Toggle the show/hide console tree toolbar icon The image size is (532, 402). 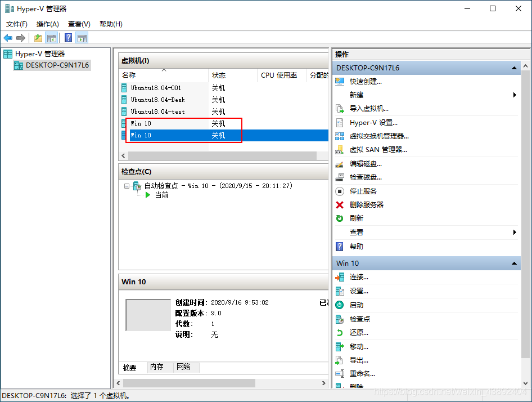[52, 38]
